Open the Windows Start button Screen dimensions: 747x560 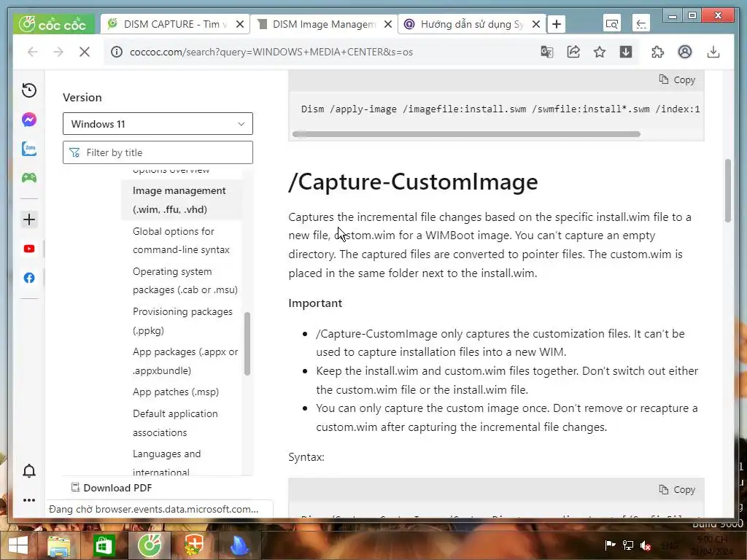(x=18, y=545)
